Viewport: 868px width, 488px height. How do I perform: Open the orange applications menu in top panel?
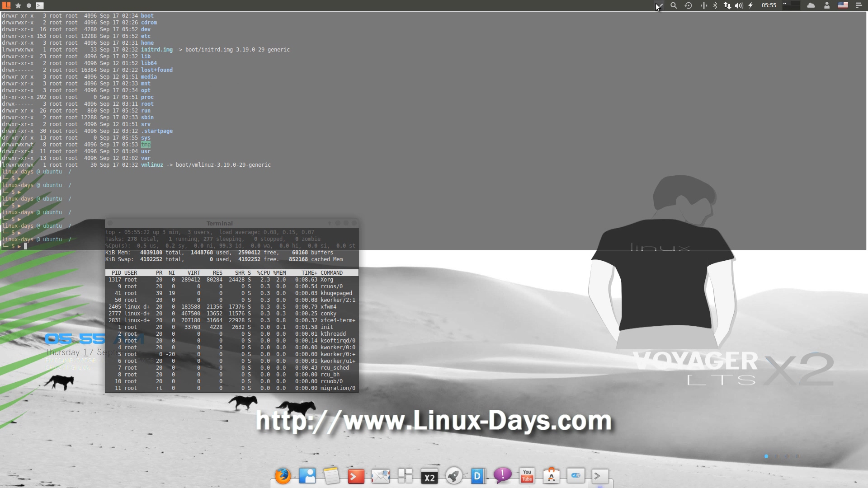[x=6, y=5]
